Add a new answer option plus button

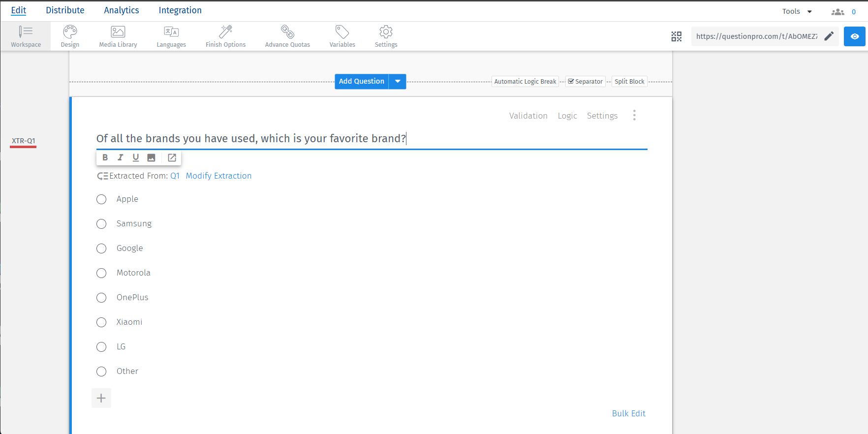[101, 398]
